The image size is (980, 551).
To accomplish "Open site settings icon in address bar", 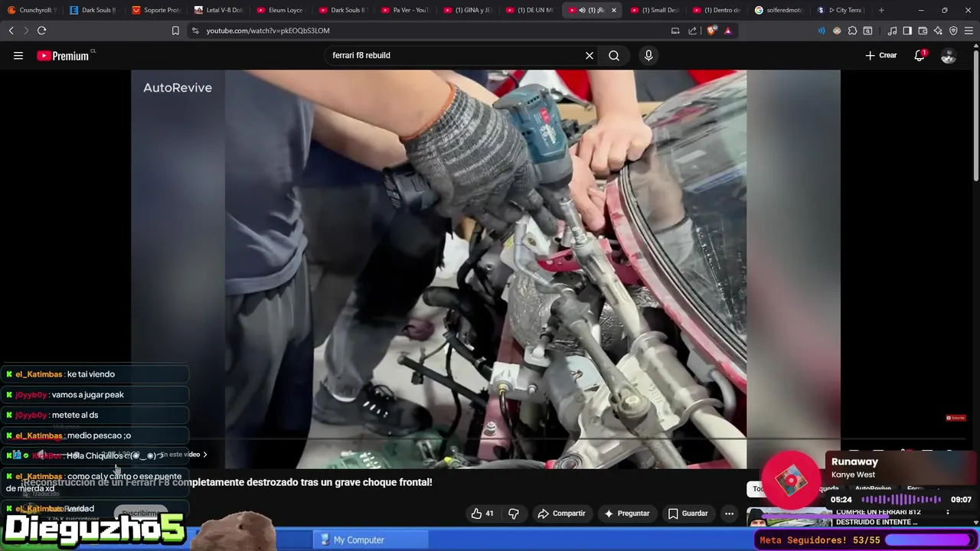I will tap(195, 31).
